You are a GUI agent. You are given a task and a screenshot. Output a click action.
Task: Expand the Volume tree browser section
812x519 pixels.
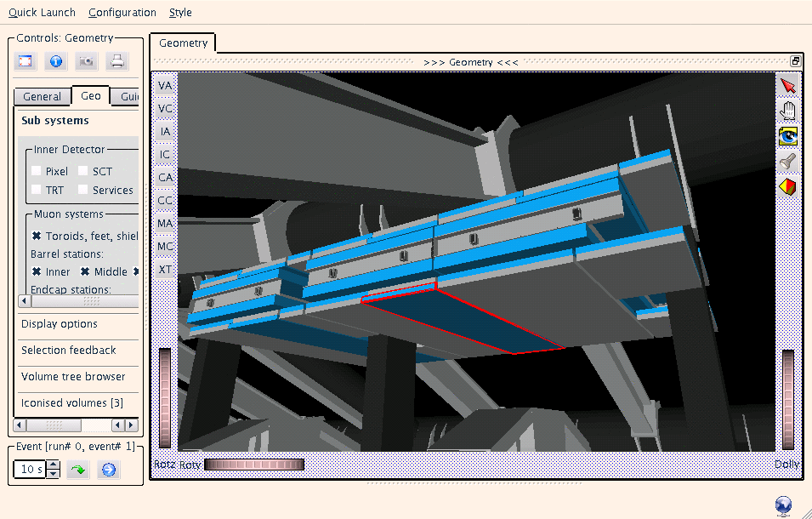(x=73, y=376)
